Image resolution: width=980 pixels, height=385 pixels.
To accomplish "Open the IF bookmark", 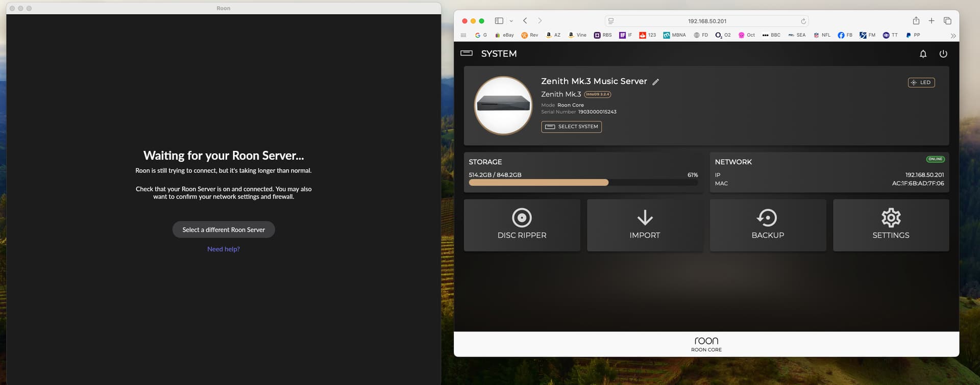I will click(x=626, y=35).
